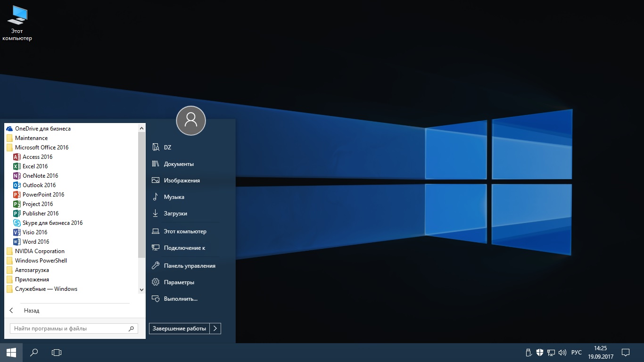Image resolution: width=644 pixels, height=362 pixels.
Task: Open Windows Defender shield tray icon
Action: [x=540, y=353]
